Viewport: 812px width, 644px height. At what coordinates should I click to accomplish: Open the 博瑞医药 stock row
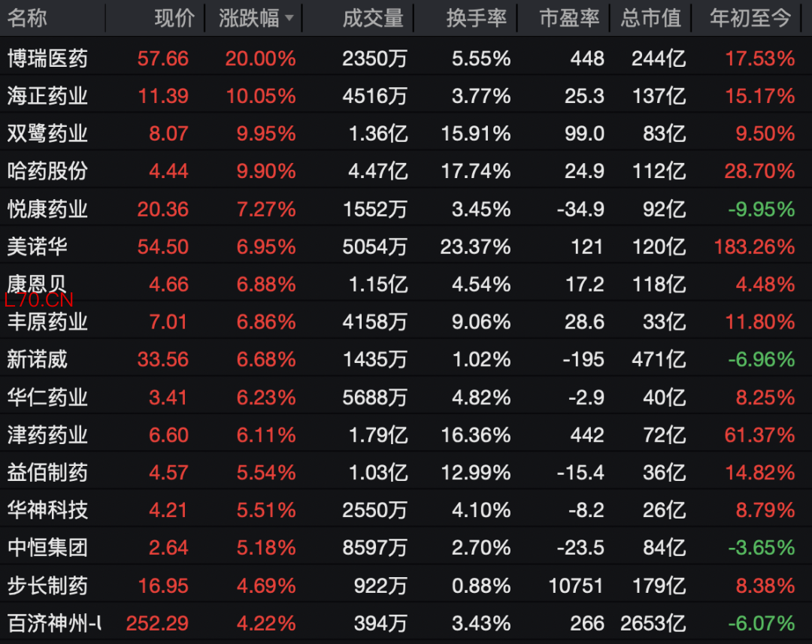pyautogui.click(x=47, y=58)
